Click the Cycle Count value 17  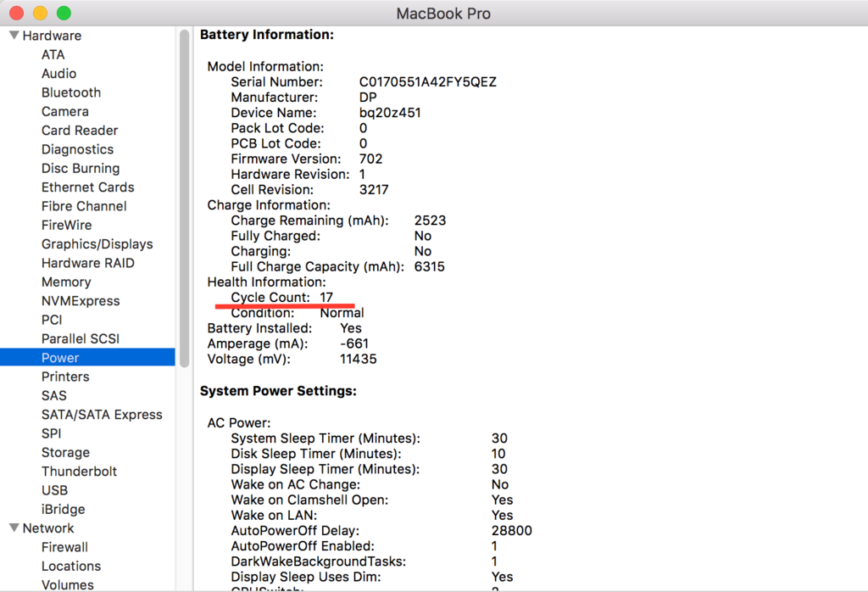[326, 298]
